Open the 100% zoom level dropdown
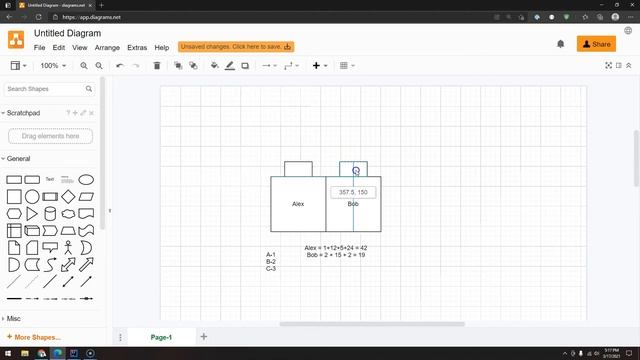The image size is (640, 360). point(53,66)
